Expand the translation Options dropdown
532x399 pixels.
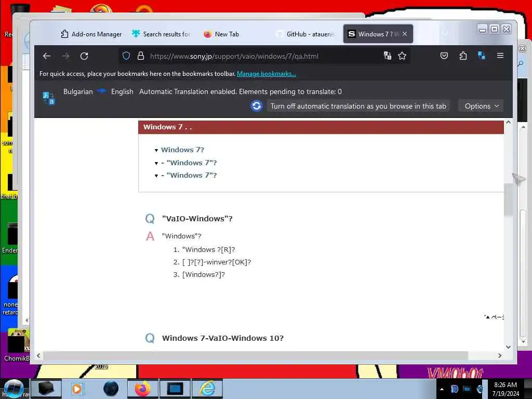click(481, 106)
